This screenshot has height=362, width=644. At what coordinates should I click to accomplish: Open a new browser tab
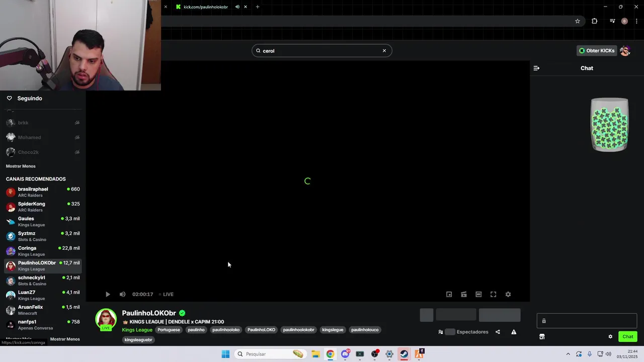[x=258, y=7]
